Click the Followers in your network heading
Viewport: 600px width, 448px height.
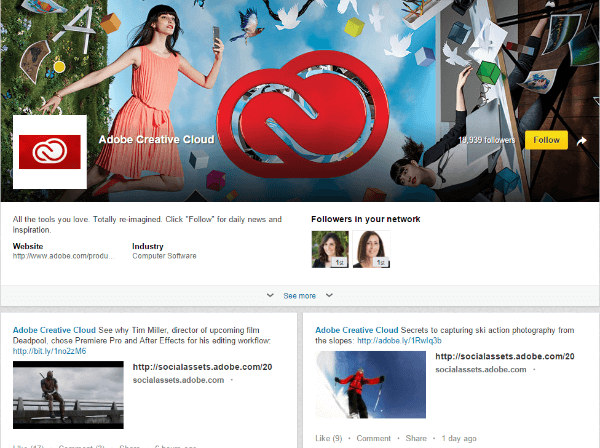[365, 219]
